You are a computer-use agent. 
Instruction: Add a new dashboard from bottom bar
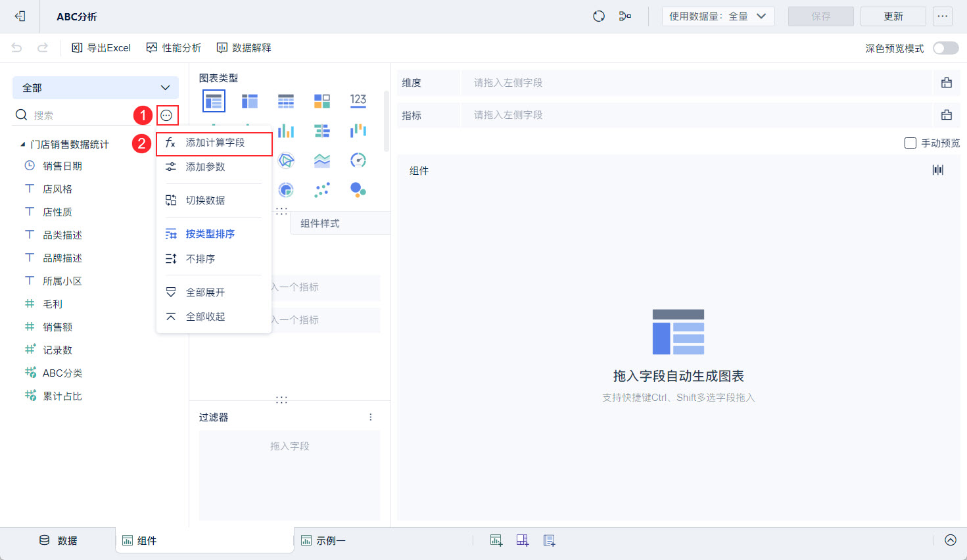click(x=523, y=540)
